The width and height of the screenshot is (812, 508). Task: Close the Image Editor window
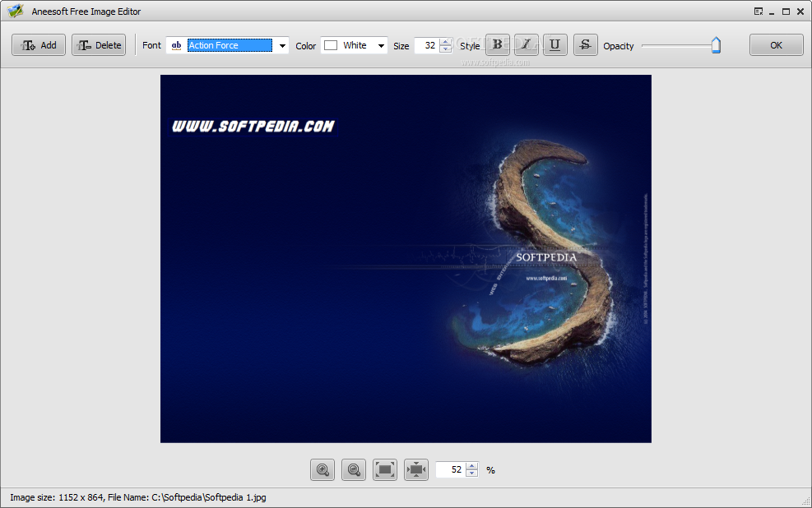[x=800, y=12]
